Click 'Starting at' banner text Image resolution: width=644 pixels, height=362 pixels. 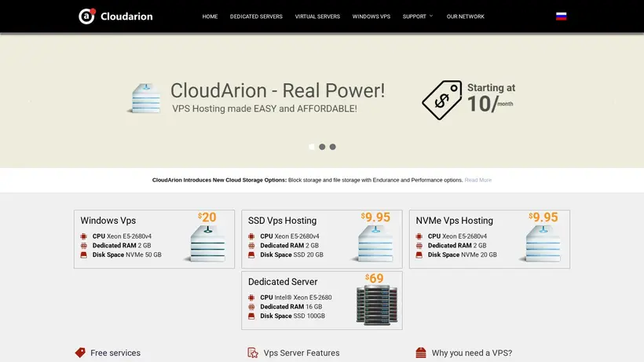491,88
